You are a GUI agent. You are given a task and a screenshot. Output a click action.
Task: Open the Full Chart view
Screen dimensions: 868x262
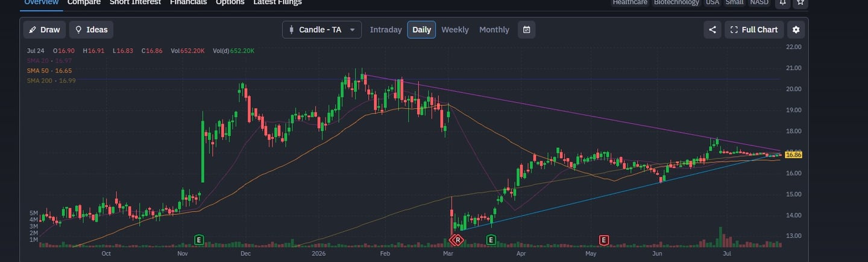pyautogui.click(x=754, y=30)
